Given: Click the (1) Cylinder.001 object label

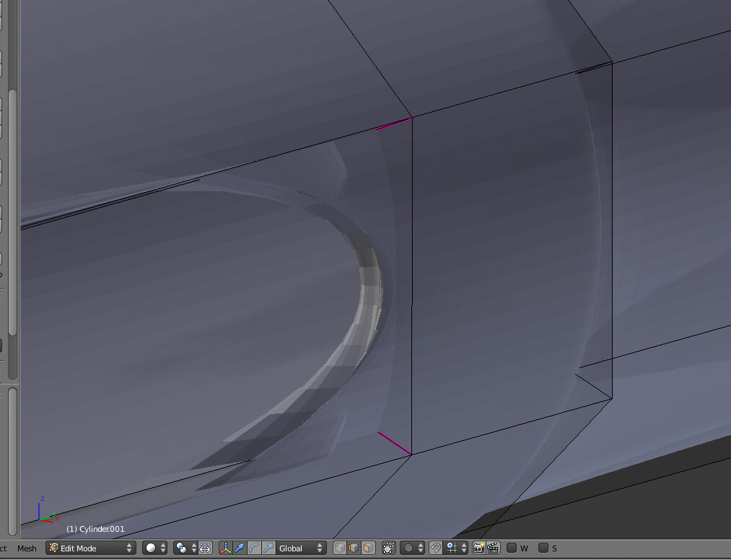Looking at the screenshot, I should pyautogui.click(x=95, y=529).
